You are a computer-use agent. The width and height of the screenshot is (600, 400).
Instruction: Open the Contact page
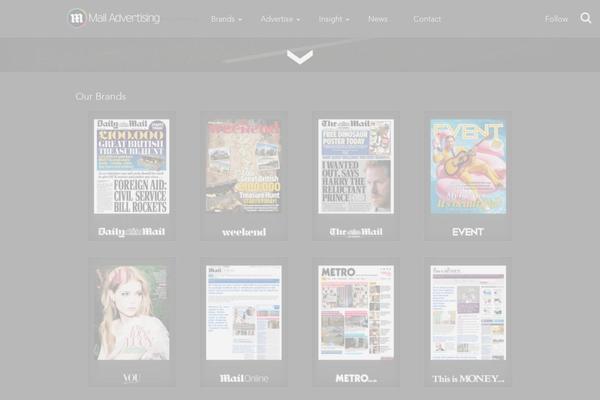pos(427,19)
